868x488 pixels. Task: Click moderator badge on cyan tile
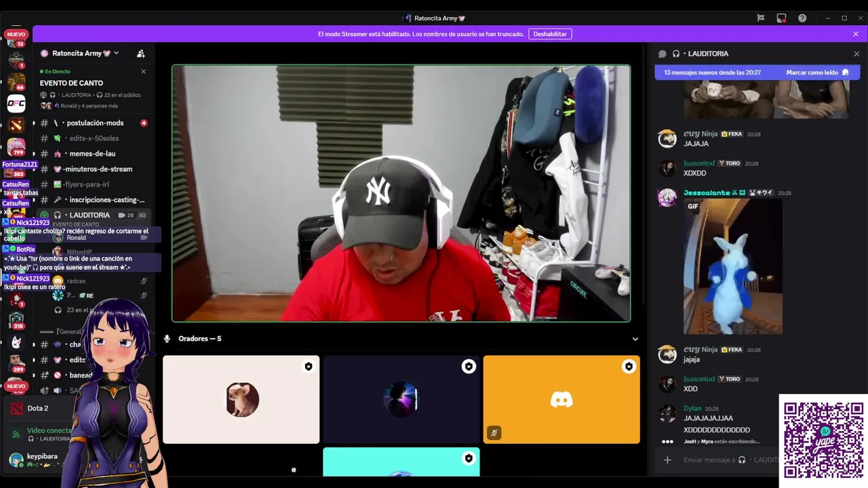tap(469, 458)
